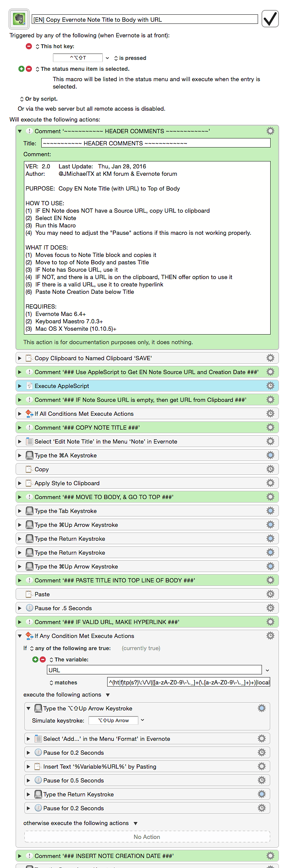Open gear menu for Pause for 0.5 Seconds
The width and height of the screenshot is (288, 868).
[262, 780]
